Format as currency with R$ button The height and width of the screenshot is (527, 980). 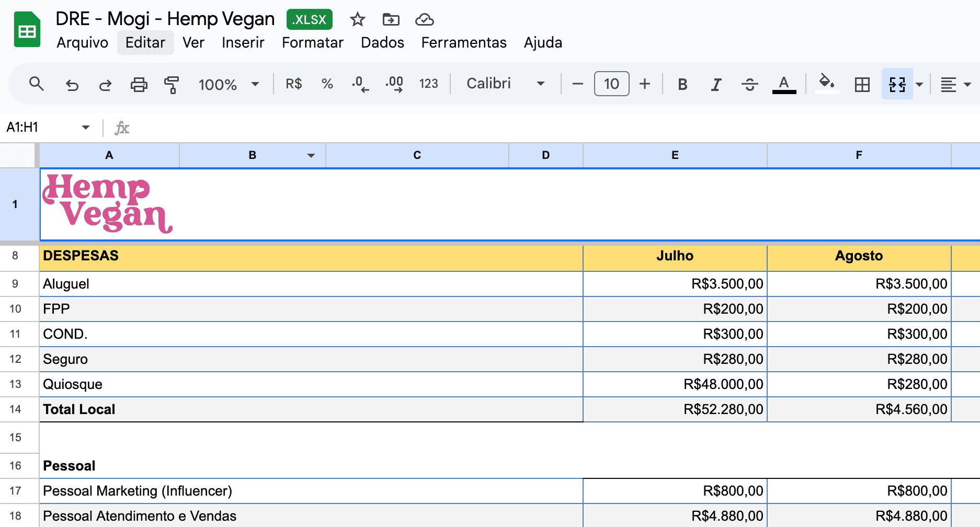(x=293, y=84)
